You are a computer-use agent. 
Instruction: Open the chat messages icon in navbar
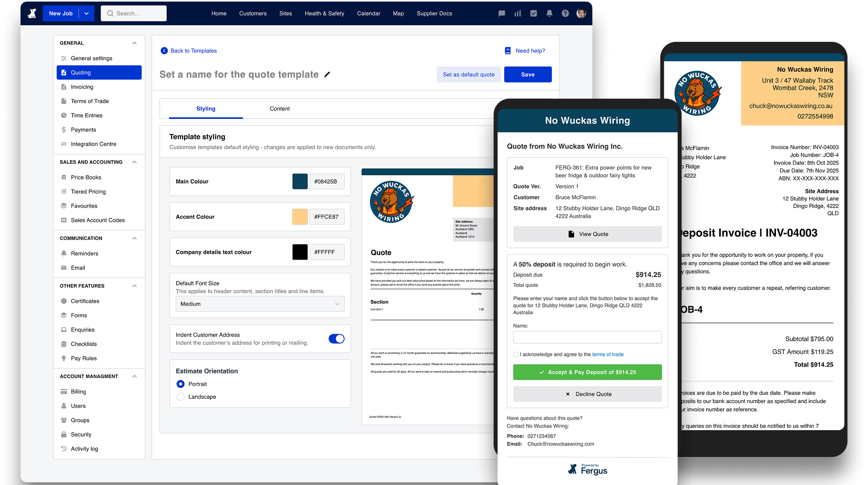(502, 13)
